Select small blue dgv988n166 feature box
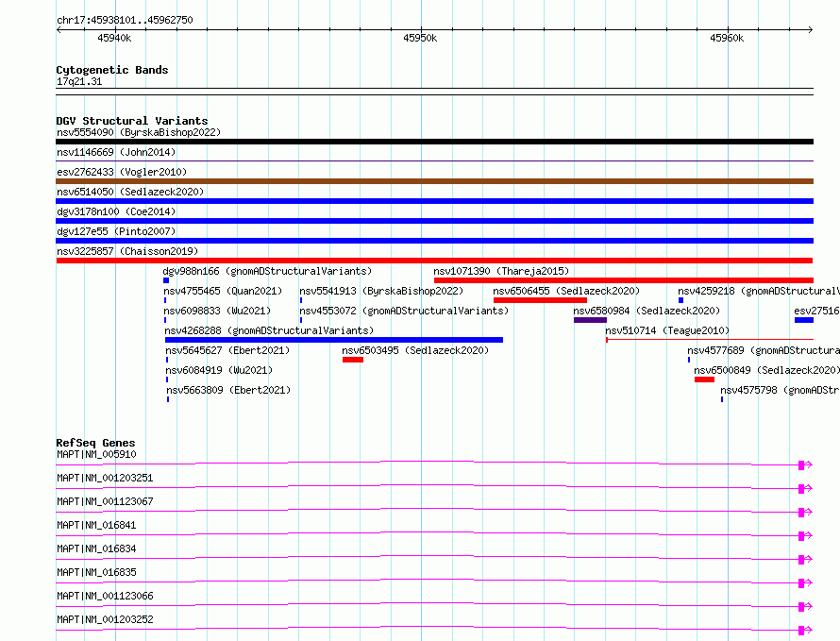 tap(166, 280)
